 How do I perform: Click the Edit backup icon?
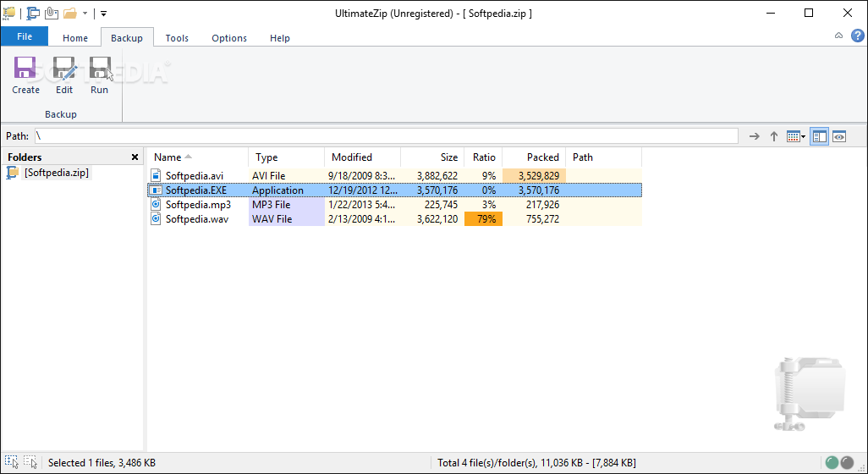tap(64, 68)
